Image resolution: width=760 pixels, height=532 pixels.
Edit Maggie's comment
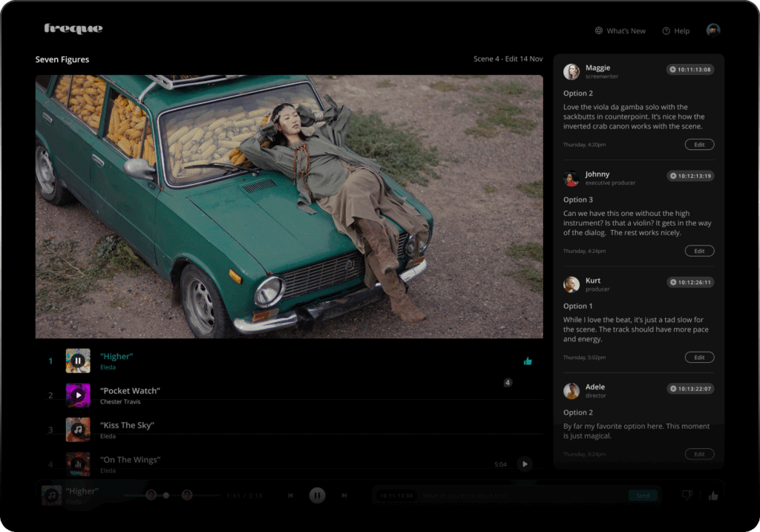[699, 145]
